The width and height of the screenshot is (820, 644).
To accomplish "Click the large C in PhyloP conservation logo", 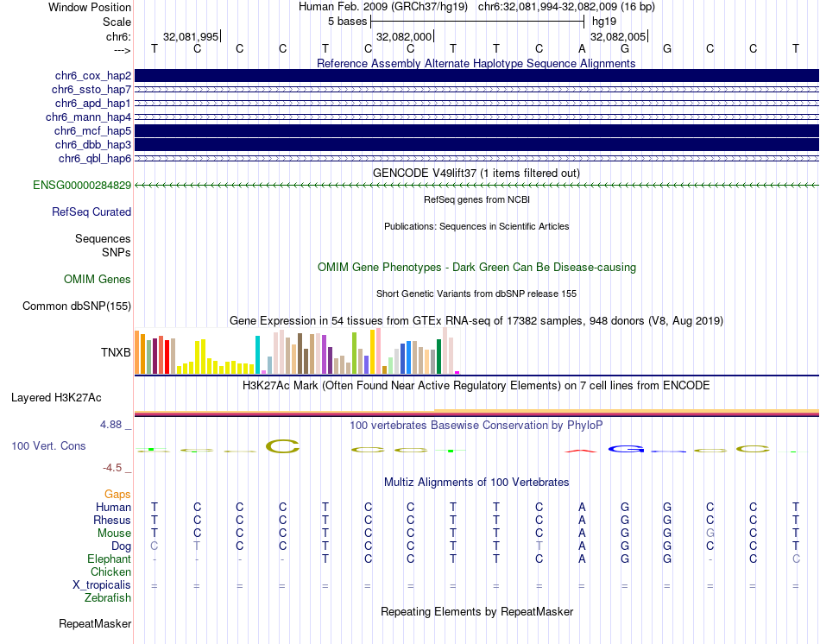I will click(282, 446).
